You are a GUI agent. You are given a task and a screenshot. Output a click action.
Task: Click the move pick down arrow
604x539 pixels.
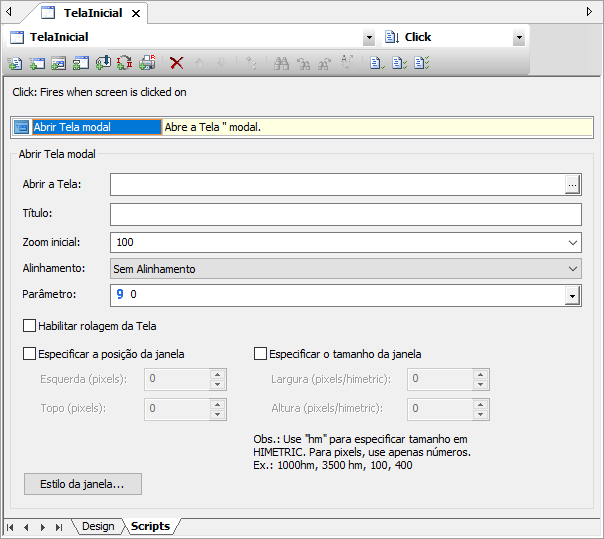click(221, 63)
